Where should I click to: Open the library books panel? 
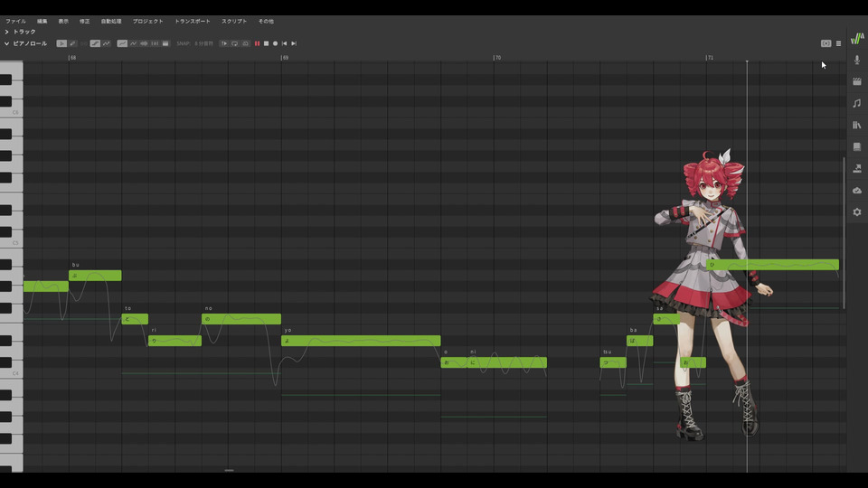857,125
